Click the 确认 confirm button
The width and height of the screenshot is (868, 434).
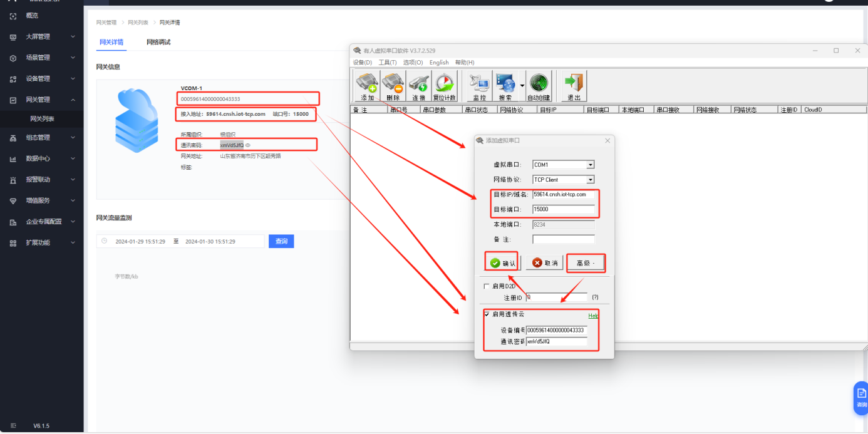(502, 263)
